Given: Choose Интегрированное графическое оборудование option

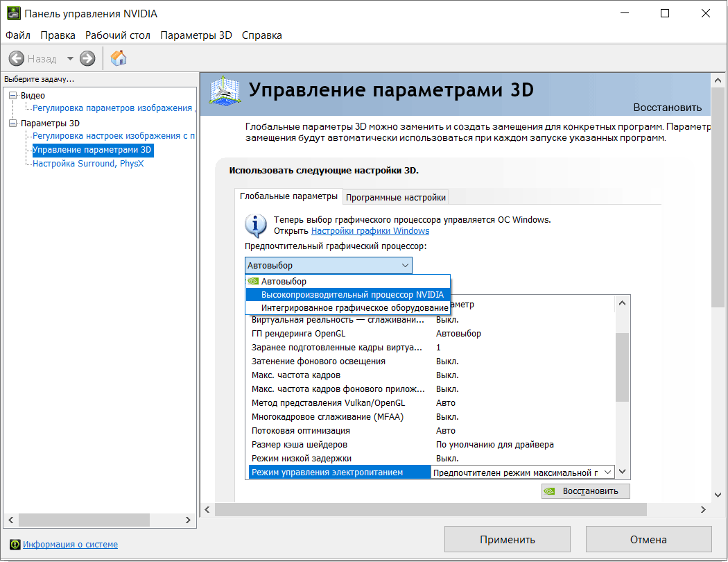Looking at the screenshot, I should coord(348,307).
